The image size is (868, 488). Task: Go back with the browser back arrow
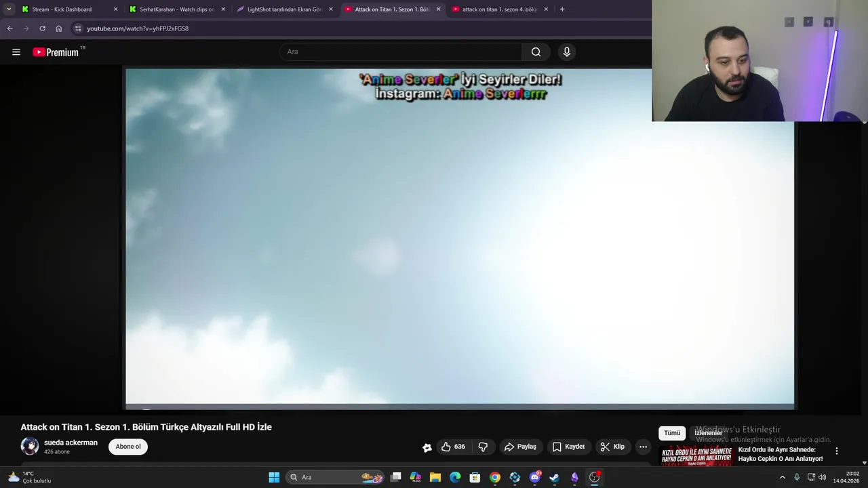click(9, 28)
